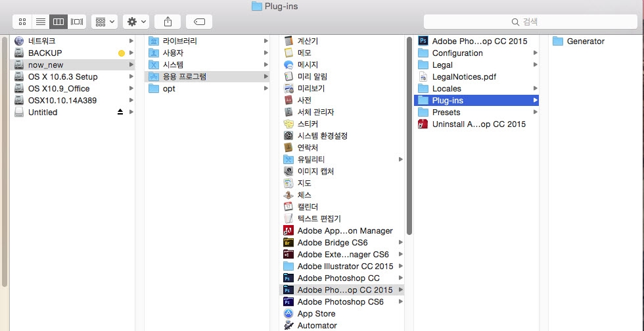Select Uninstall A…op CC 2015 icon
The image size is (644, 331).
[x=423, y=124]
